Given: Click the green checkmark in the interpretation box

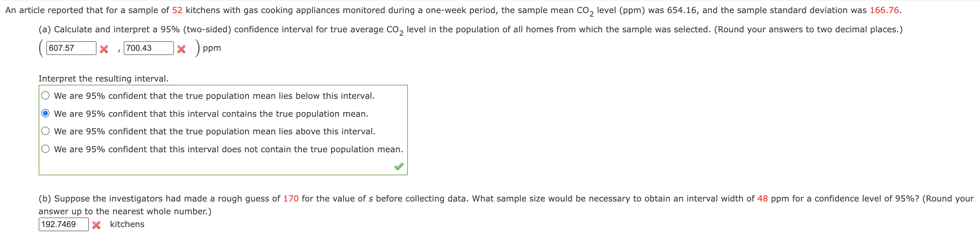Looking at the screenshot, I should 399,166.
